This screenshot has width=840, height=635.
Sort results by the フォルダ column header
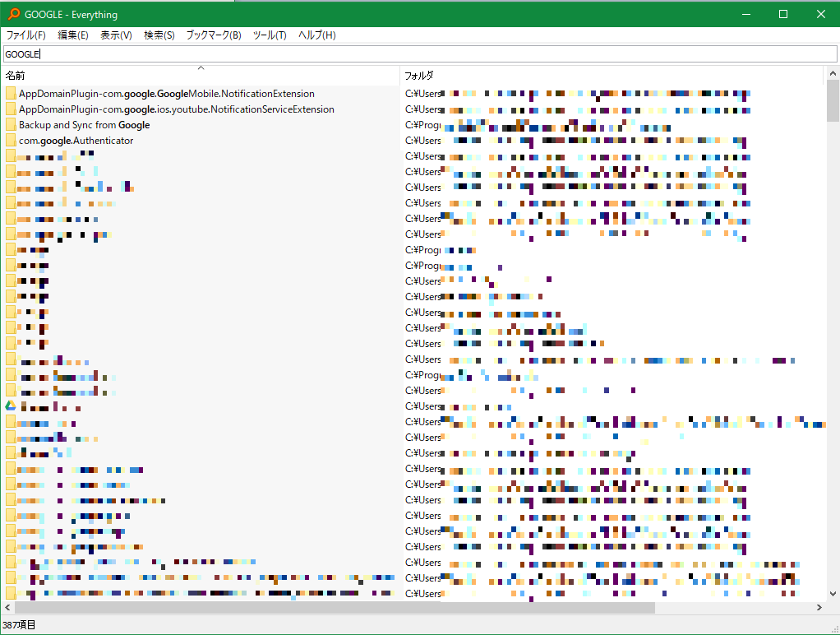pyautogui.click(x=611, y=76)
